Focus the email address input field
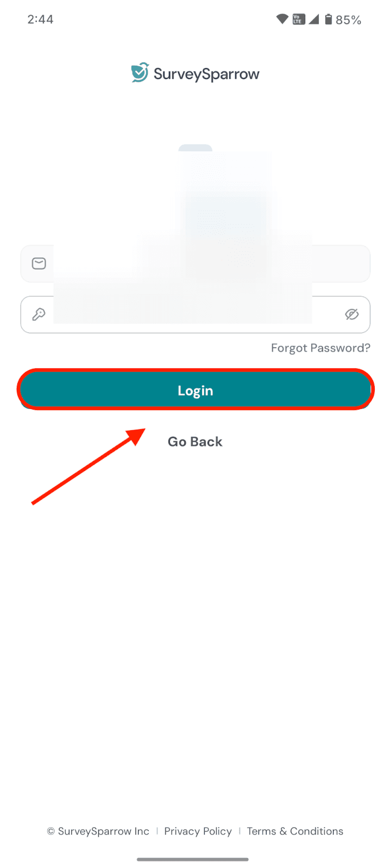The width and height of the screenshot is (391, 868). tap(195, 264)
